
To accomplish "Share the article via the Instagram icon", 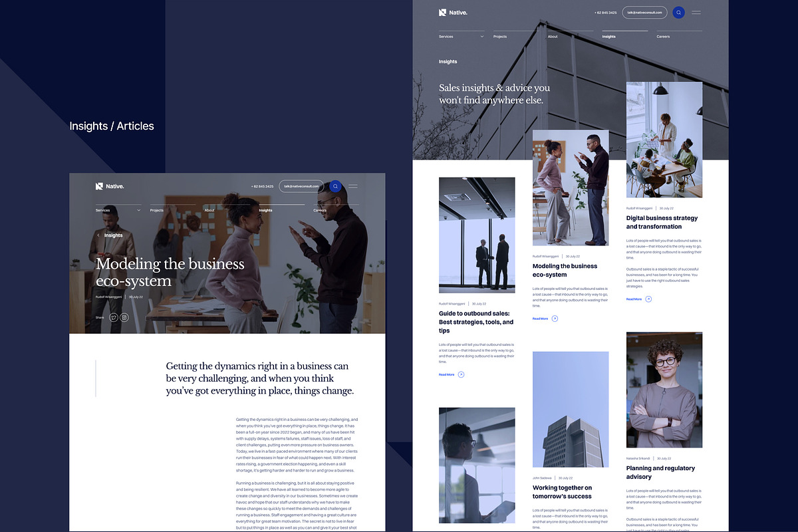I will click(x=124, y=317).
